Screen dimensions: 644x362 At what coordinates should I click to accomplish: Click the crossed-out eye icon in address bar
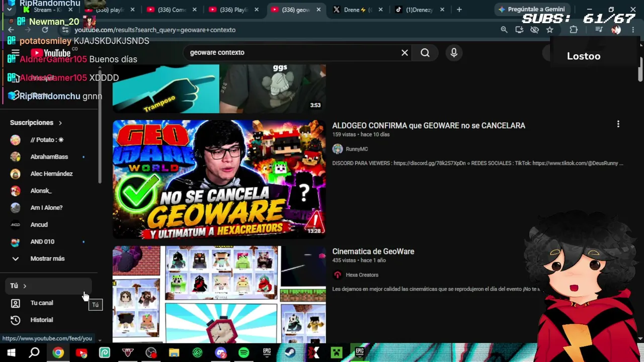click(x=535, y=30)
